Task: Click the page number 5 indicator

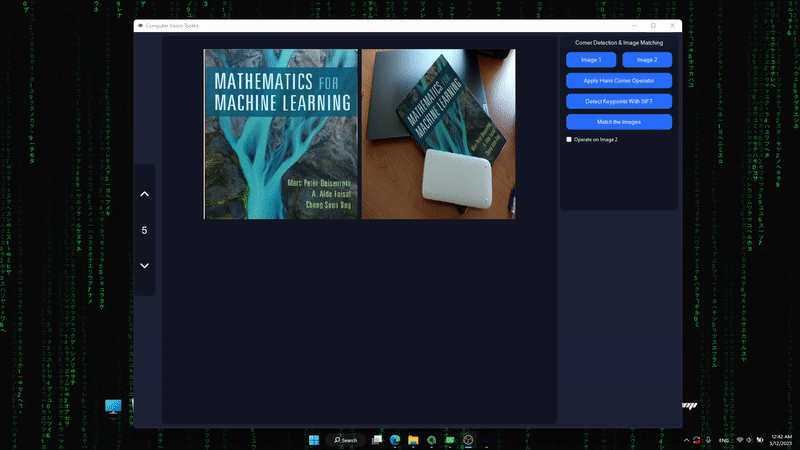Action: click(144, 231)
